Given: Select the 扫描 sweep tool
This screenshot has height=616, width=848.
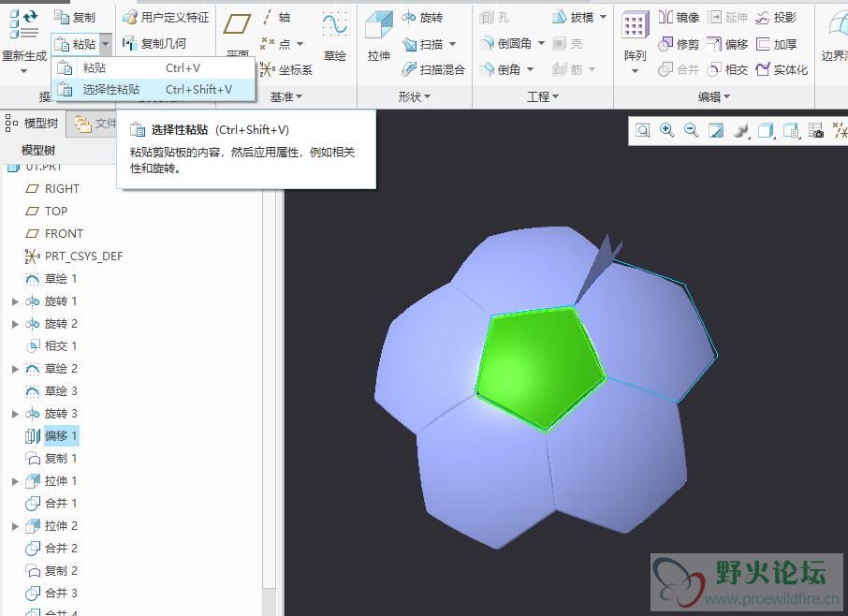Looking at the screenshot, I should (x=424, y=44).
